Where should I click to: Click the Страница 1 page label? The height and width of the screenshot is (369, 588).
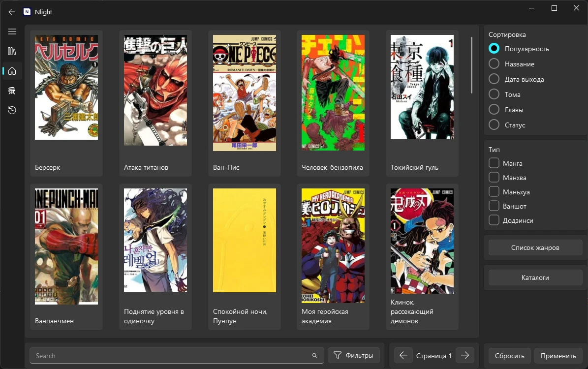(434, 356)
